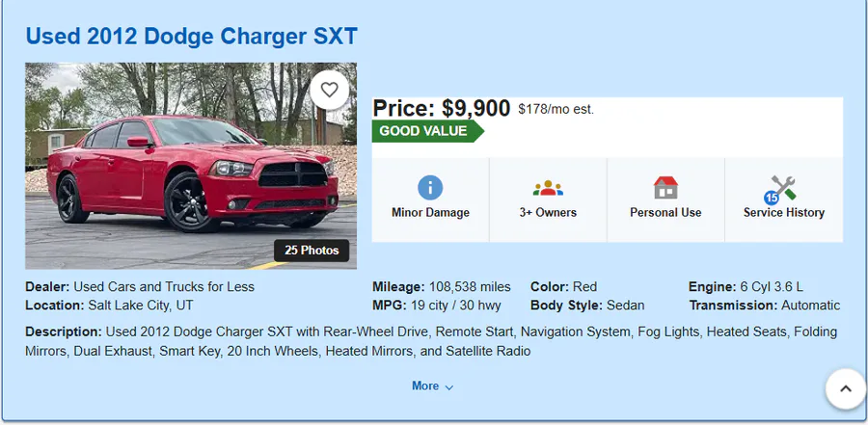This screenshot has height=425, width=868.
Task: Click the 3+ Owners people icon
Action: pos(548,188)
